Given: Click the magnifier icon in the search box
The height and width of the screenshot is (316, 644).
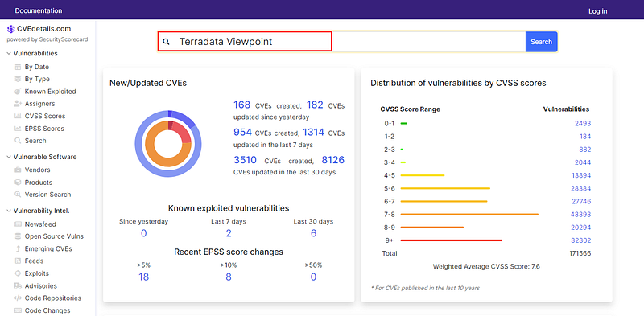Looking at the screenshot, I should click(x=166, y=42).
